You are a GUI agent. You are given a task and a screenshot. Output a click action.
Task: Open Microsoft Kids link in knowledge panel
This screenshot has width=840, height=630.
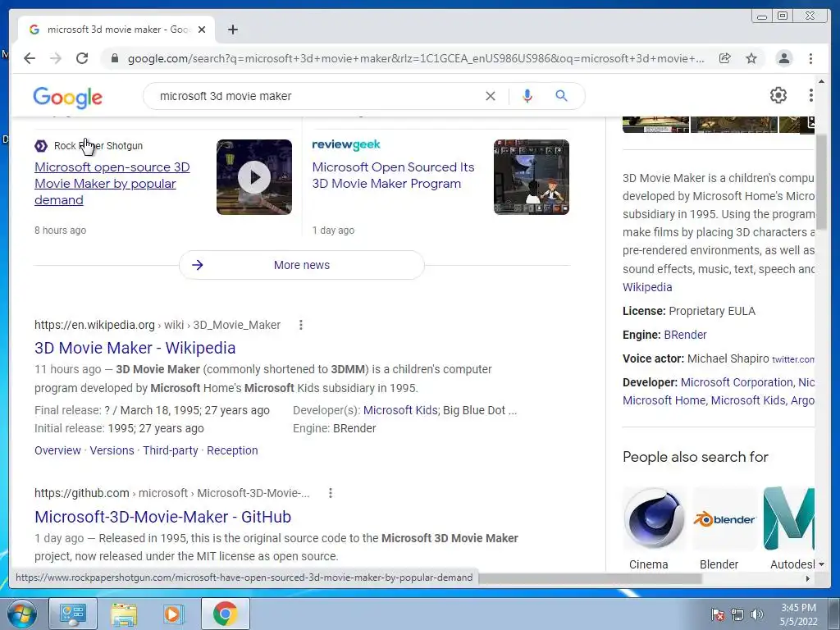pos(748,400)
